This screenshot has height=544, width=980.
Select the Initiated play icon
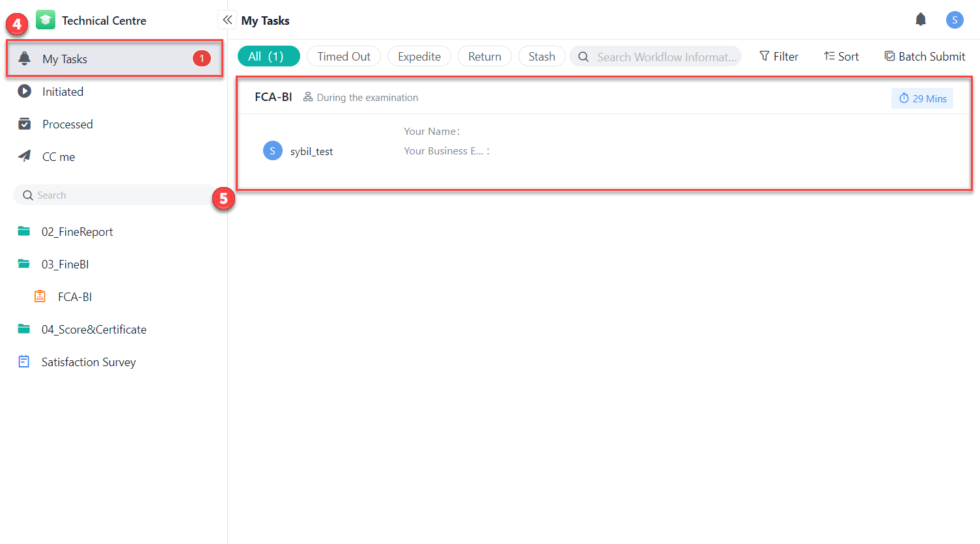click(25, 91)
